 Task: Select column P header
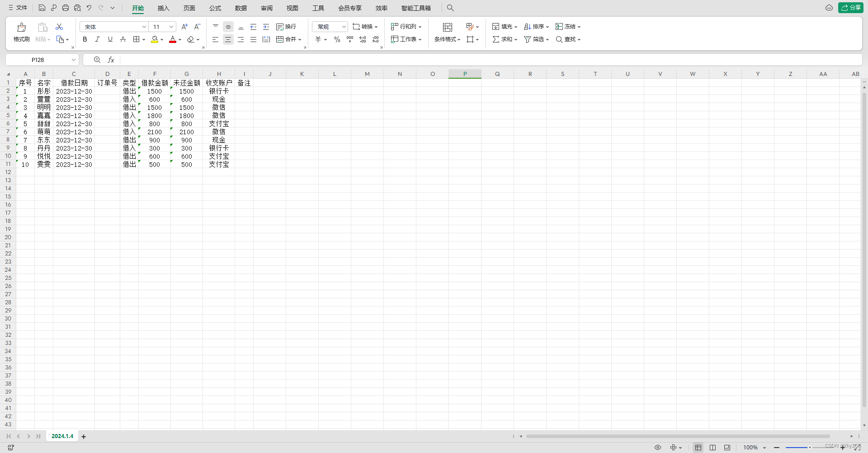(x=465, y=74)
